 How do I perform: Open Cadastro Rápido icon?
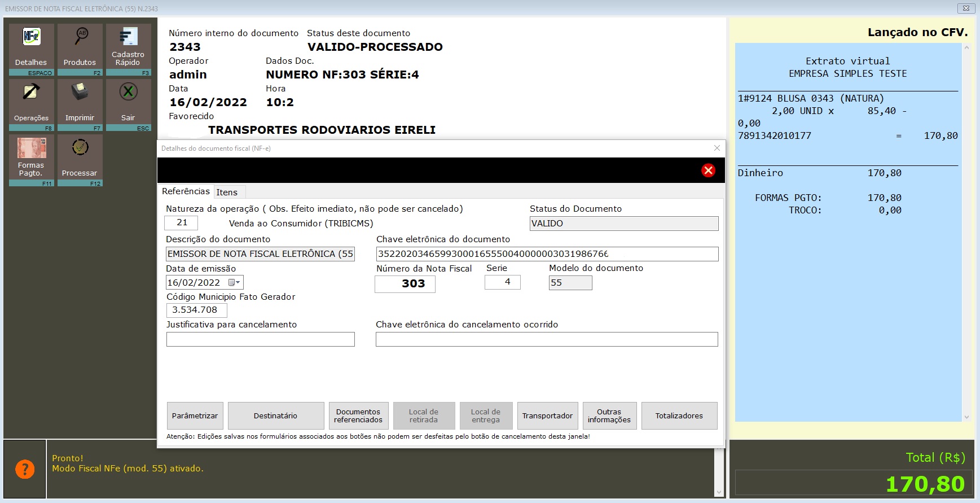(128, 37)
